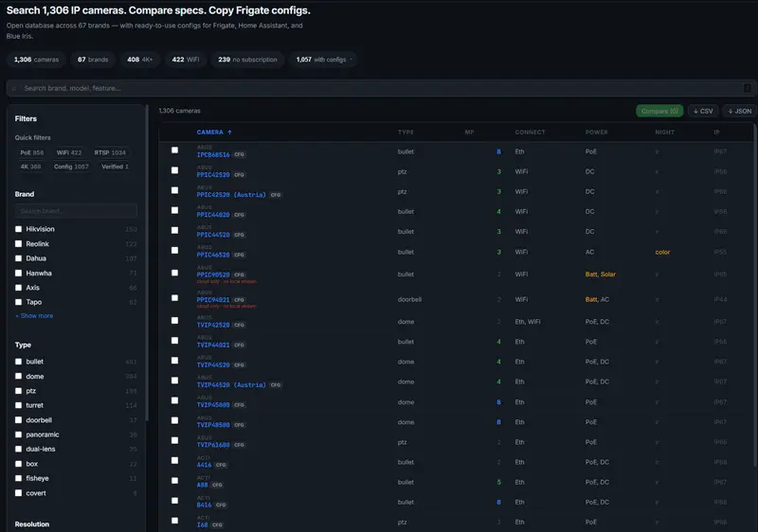Viewport: 758px width, 532px height.
Task: Sort table by NIGHT column header
Action: pos(665,133)
